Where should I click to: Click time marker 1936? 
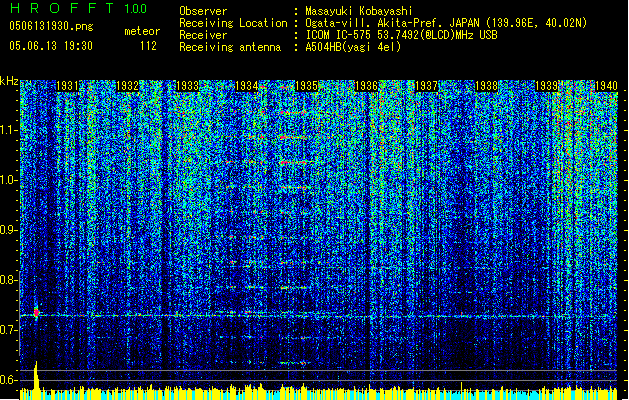[x=366, y=86]
